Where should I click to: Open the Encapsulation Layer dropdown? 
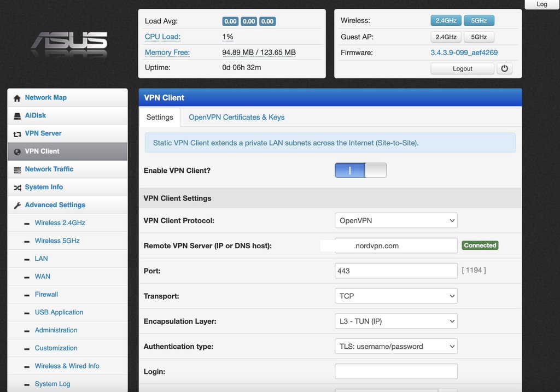396,321
